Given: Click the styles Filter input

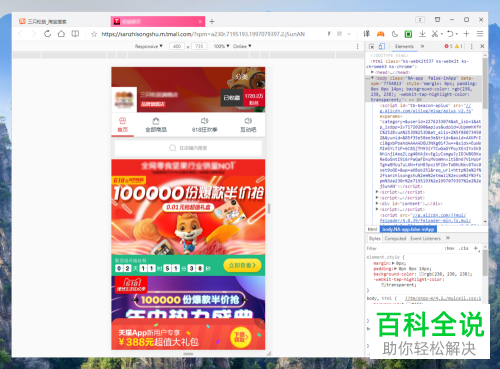Looking at the screenshot, I should coord(403,248).
